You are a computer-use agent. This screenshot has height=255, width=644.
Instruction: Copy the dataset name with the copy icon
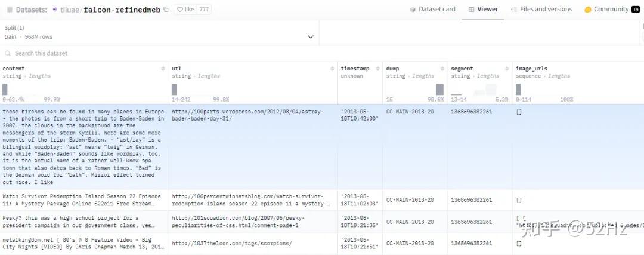(166, 10)
